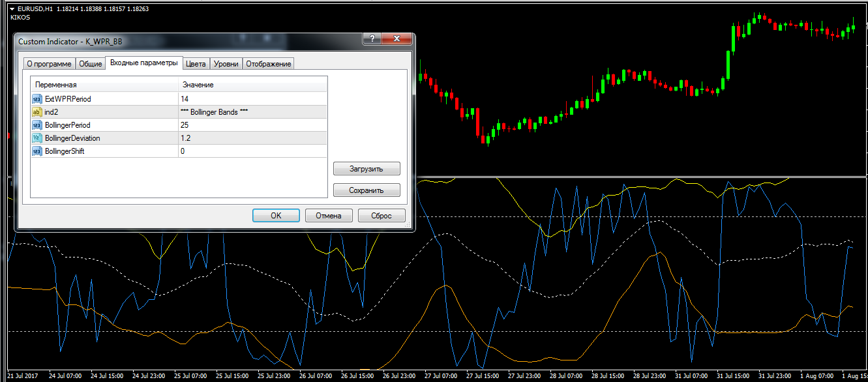Click the integer icon beside BollingerShift
This screenshot has width=868, height=382.
(x=37, y=151)
